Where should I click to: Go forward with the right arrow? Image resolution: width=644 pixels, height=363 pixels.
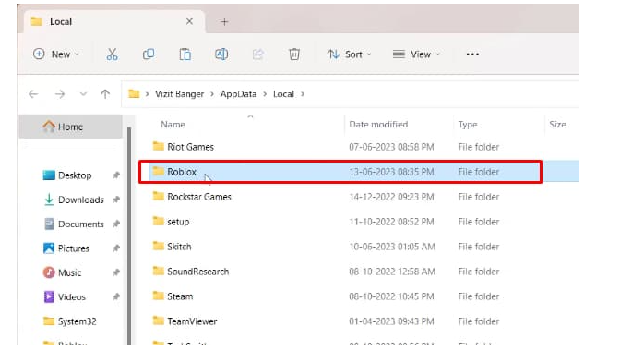click(60, 94)
